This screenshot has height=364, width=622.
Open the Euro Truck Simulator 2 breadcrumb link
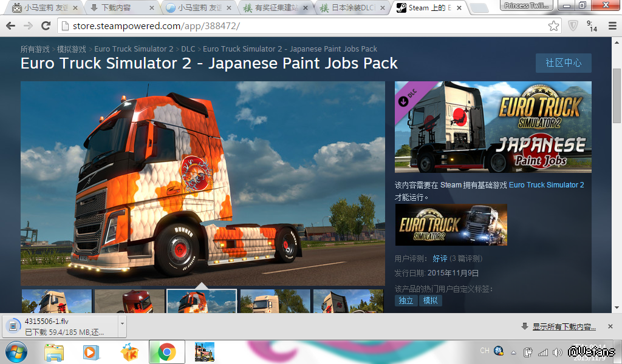pos(134,49)
